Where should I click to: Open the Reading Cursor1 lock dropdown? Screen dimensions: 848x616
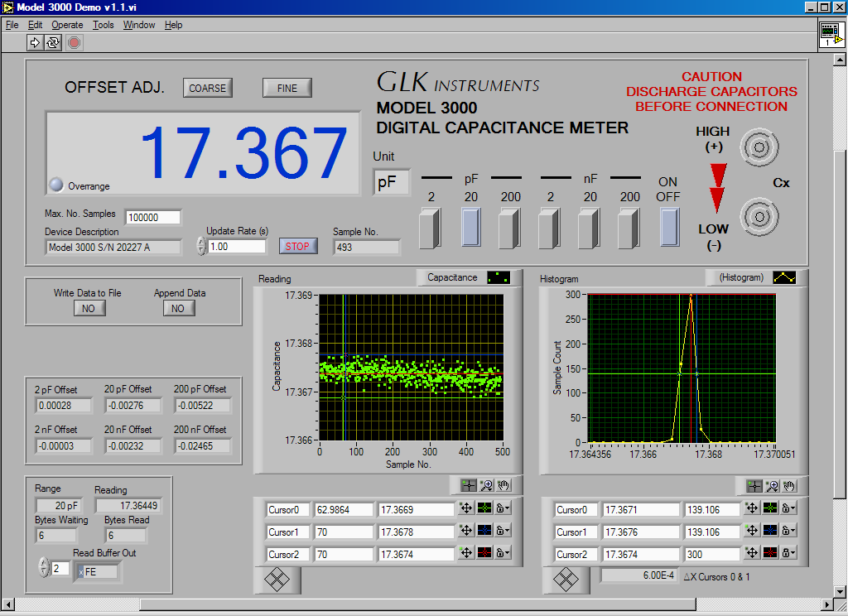(x=503, y=531)
